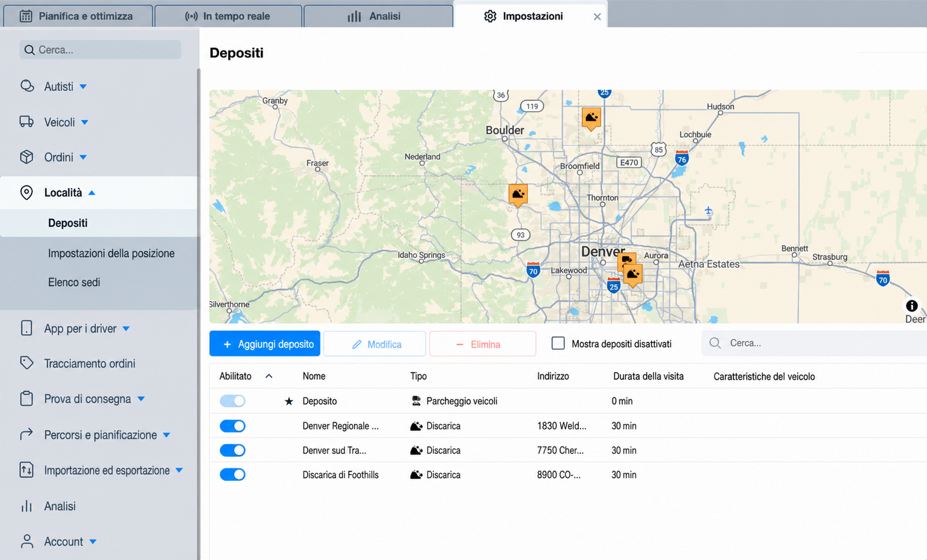Toggle the Denver sud Tra... switch
The height and width of the screenshot is (560, 927).
point(232,451)
